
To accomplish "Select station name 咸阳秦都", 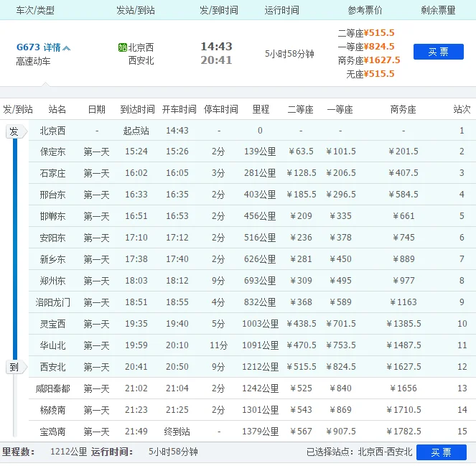I will coord(52,388).
